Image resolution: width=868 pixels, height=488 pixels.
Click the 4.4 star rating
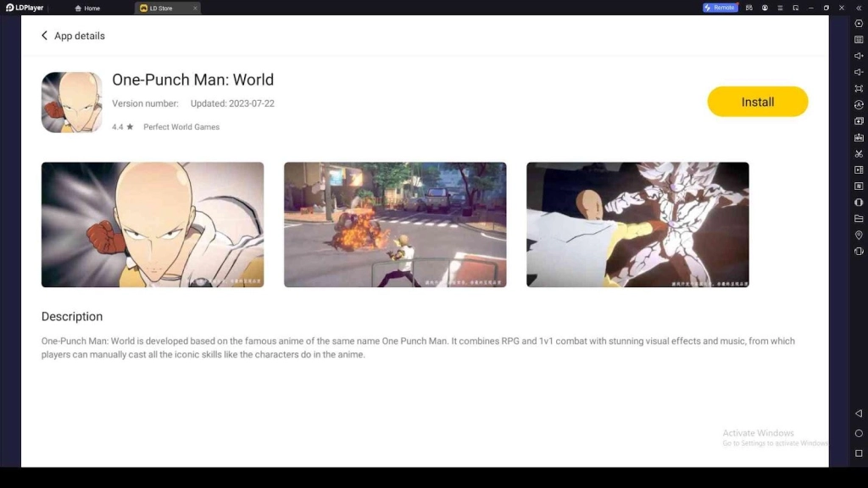(x=122, y=127)
